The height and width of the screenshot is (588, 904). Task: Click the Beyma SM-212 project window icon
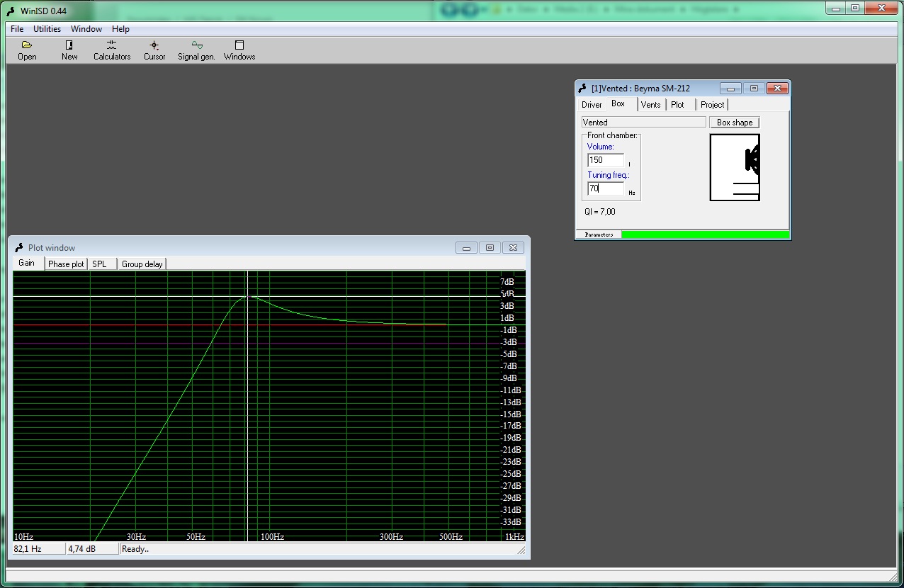pos(583,89)
